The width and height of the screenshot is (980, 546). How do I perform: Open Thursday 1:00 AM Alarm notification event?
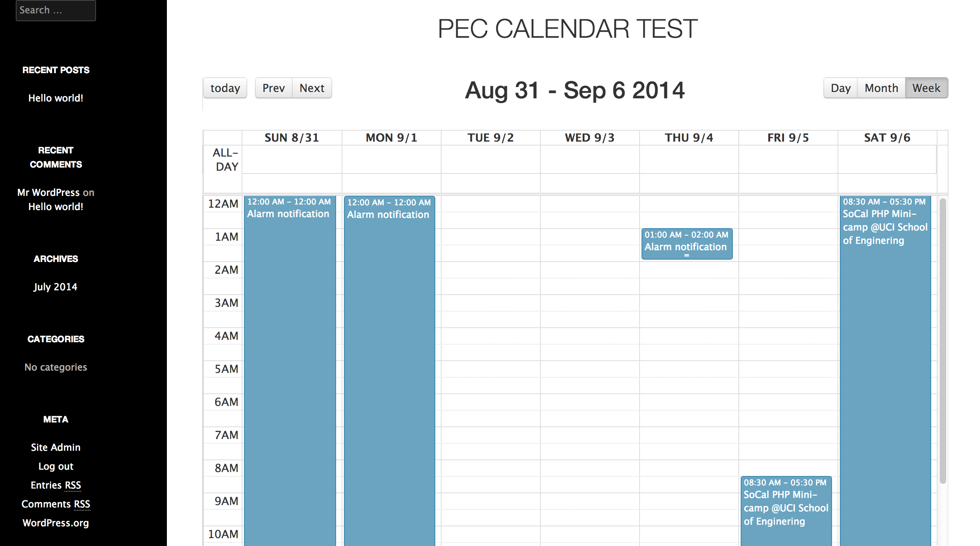point(687,243)
